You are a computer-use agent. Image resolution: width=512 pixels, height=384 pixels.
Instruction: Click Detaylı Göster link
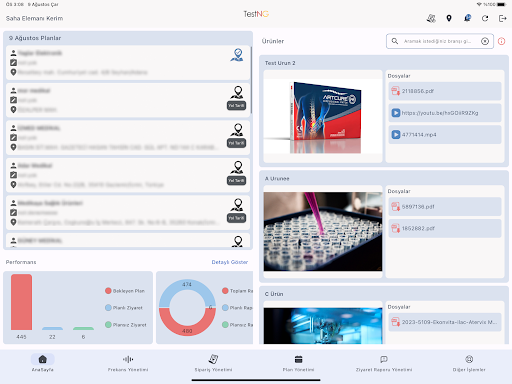click(230, 262)
